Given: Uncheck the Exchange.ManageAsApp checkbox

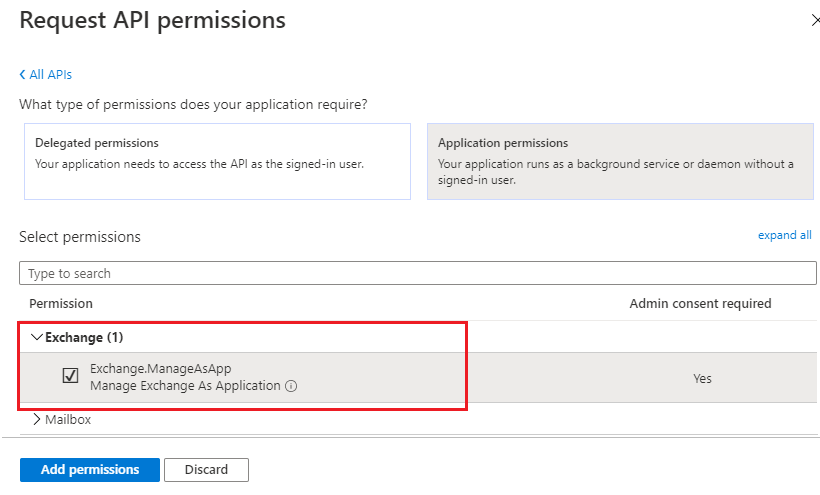Looking at the screenshot, I should (x=70, y=376).
